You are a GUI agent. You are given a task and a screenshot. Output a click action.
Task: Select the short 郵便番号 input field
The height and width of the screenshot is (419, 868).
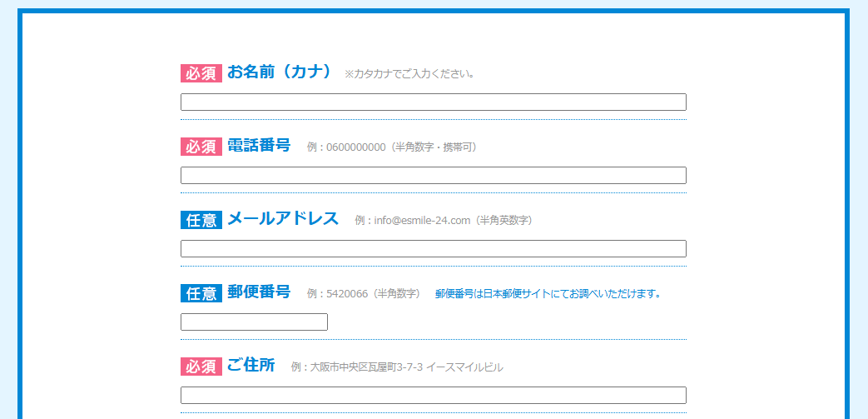click(254, 322)
